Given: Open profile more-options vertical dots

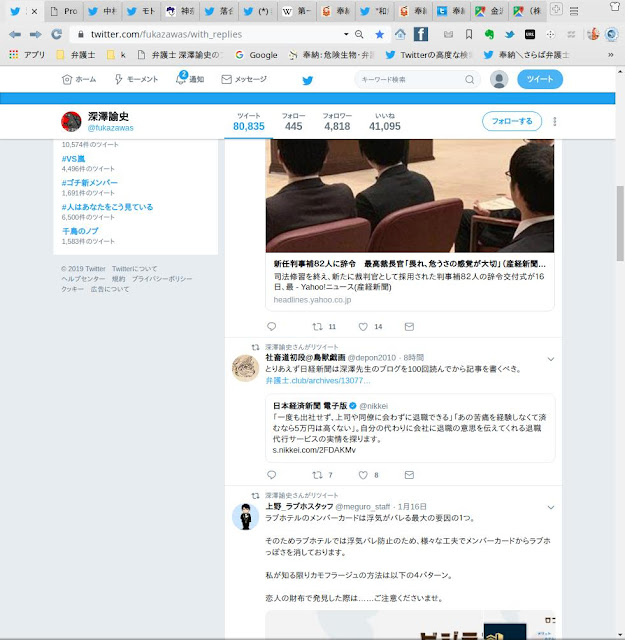Looking at the screenshot, I should [x=554, y=121].
